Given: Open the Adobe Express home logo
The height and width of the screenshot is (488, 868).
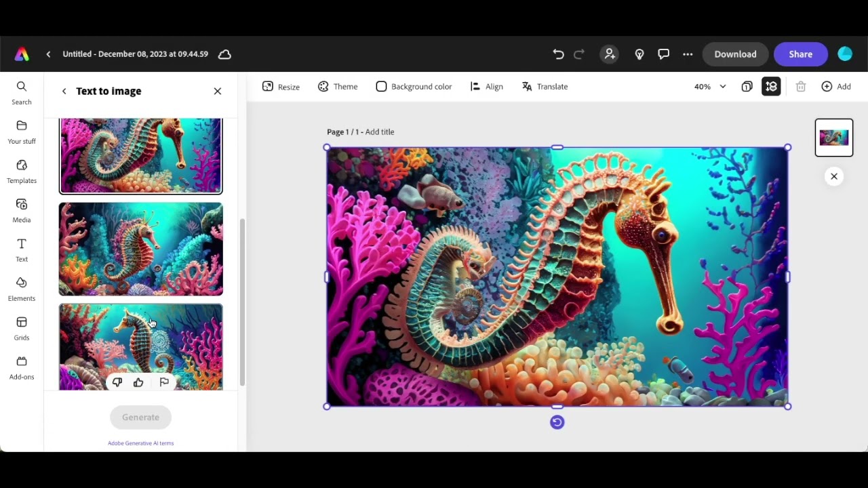Looking at the screenshot, I should click(22, 54).
